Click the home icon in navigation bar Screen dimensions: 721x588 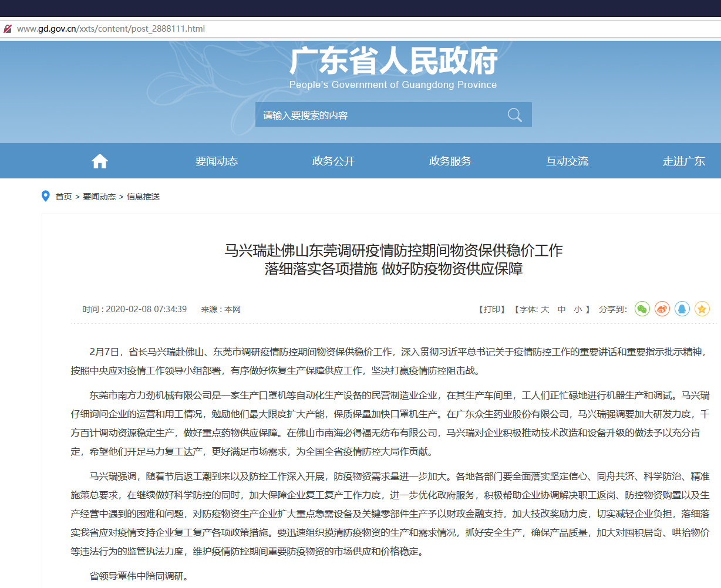tap(100, 161)
